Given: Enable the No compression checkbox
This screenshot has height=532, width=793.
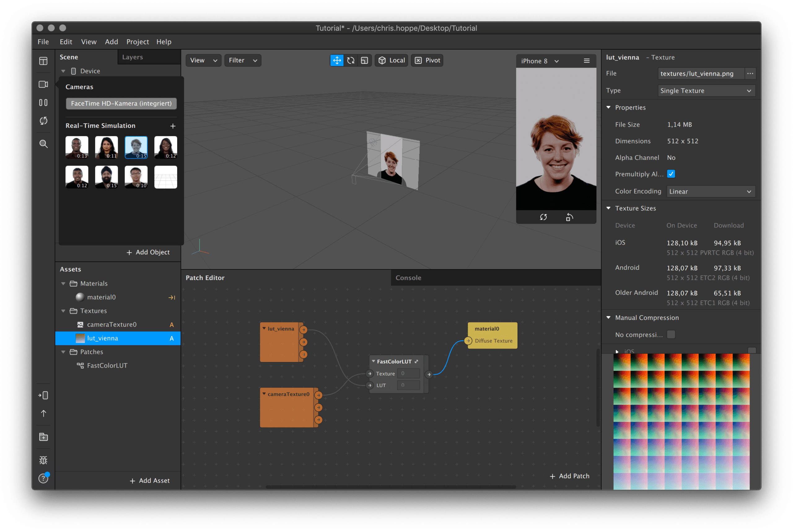Looking at the screenshot, I should pos(671,334).
